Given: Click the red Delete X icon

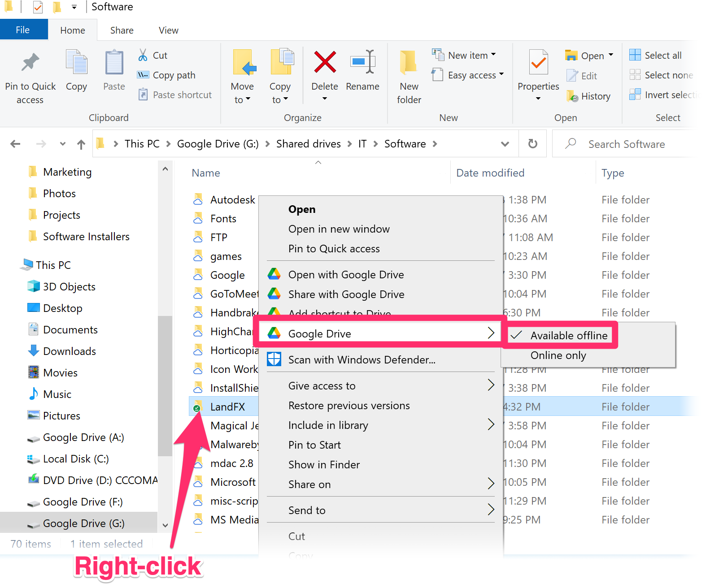Looking at the screenshot, I should [325, 62].
